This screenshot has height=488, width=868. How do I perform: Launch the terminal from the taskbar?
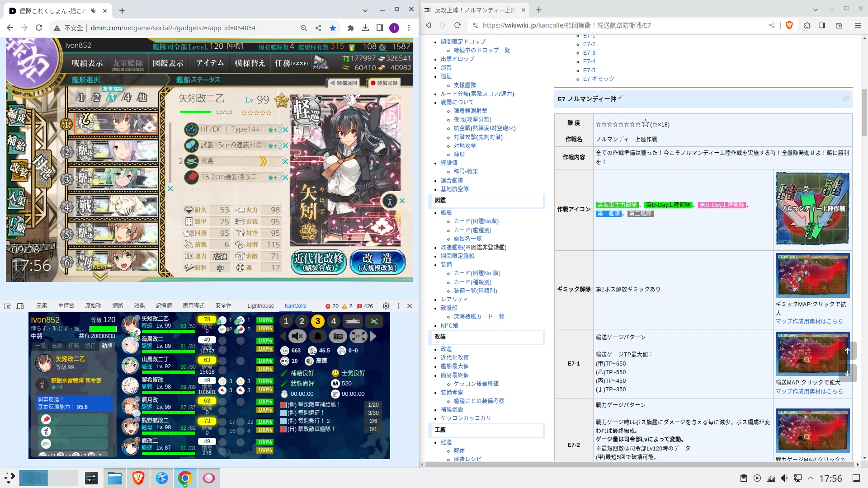91,478
